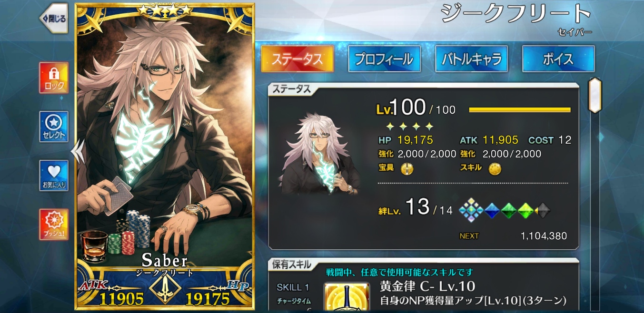Switch to the プロフィール tab
Viewport: 644px width, 313px height.
[x=384, y=59]
